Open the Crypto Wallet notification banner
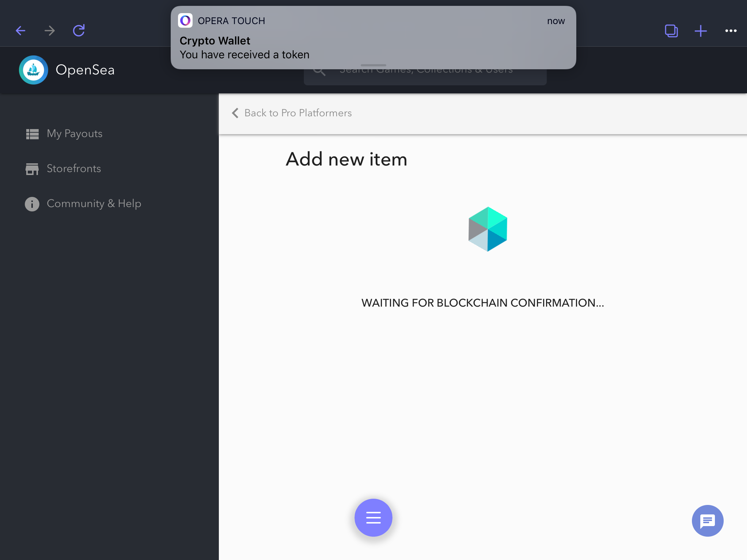 pos(373,38)
